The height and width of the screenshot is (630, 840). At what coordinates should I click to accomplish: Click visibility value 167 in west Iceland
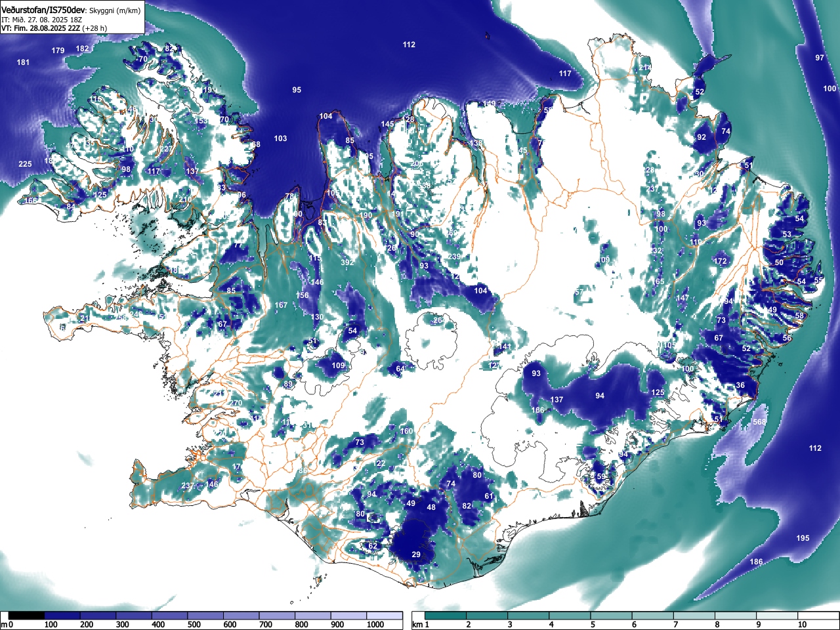(x=281, y=305)
